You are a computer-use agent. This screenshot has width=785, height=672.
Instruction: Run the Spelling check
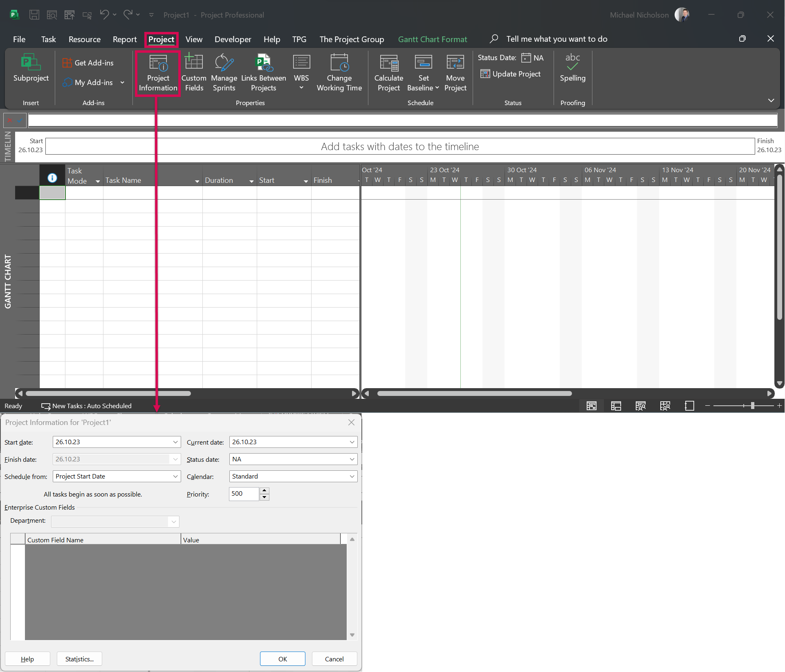(572, 68)
